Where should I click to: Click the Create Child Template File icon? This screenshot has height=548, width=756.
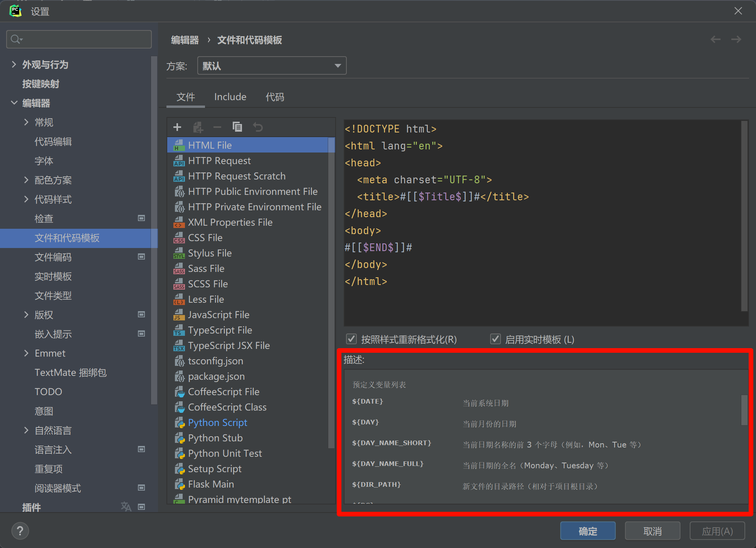pos(198,127)
